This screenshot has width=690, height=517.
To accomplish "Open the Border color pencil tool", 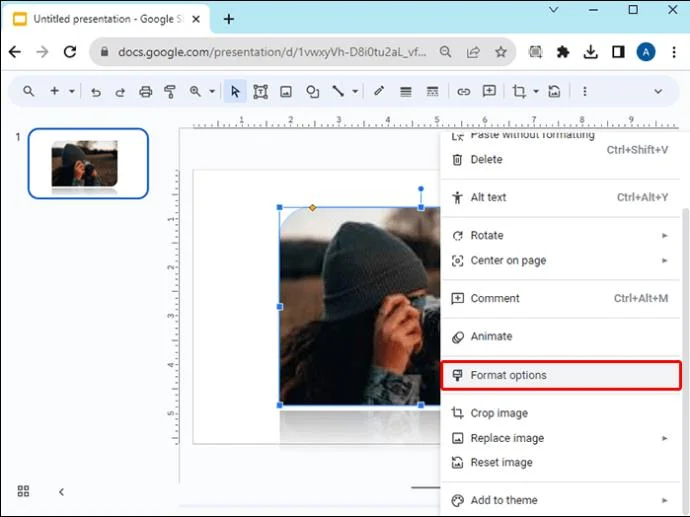I will 379,92.
